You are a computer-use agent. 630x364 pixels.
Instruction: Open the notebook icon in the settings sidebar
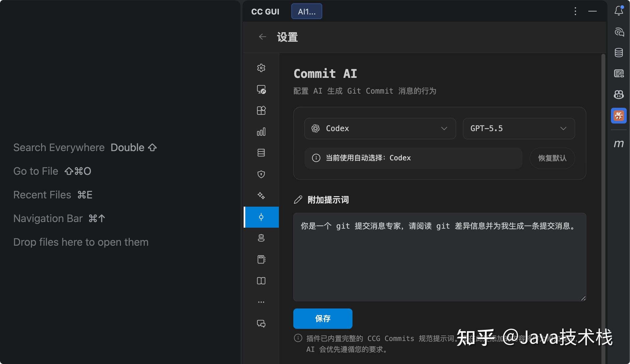point(261,259)
